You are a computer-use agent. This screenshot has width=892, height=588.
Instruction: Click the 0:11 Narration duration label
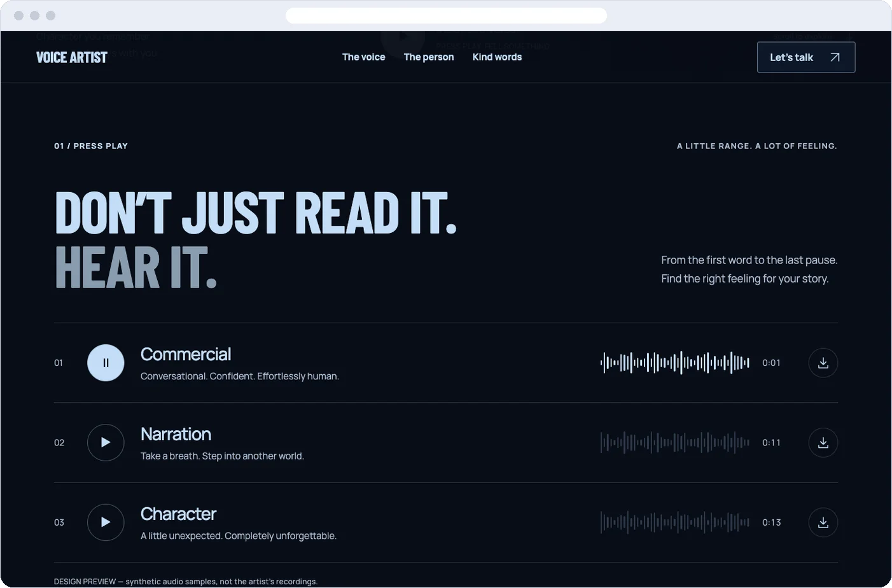click(x=772, y=442)
